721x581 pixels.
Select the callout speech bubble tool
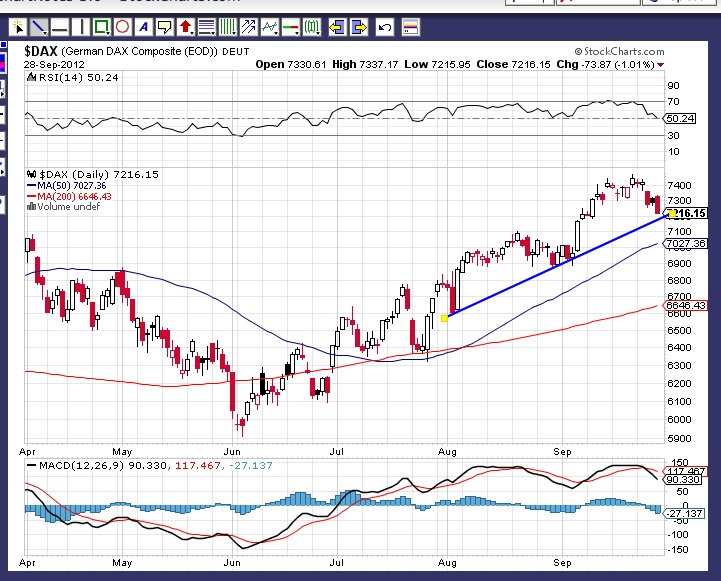(164, 27)
